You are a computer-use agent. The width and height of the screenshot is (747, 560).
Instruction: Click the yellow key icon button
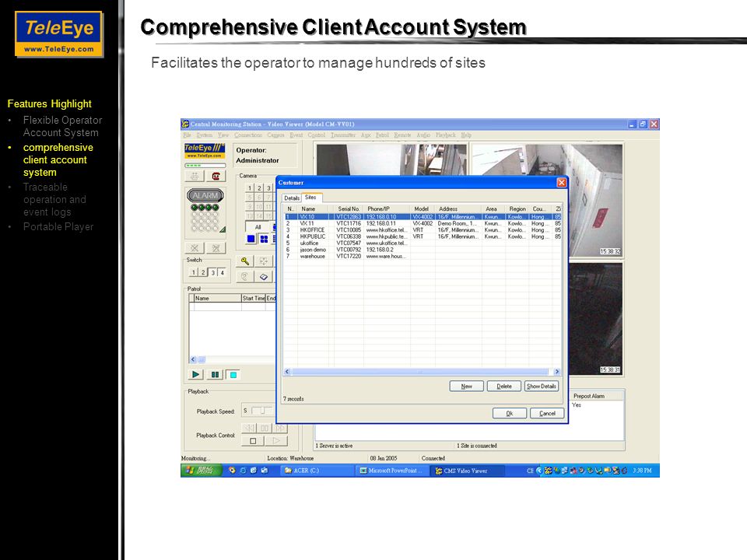tap(244, 261)
